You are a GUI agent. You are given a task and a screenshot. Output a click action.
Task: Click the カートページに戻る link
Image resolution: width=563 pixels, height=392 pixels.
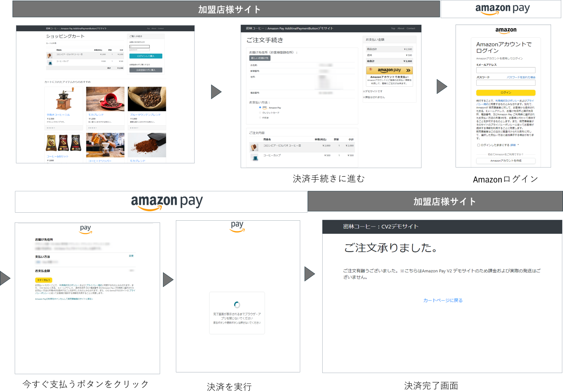[x=442, y=300]
